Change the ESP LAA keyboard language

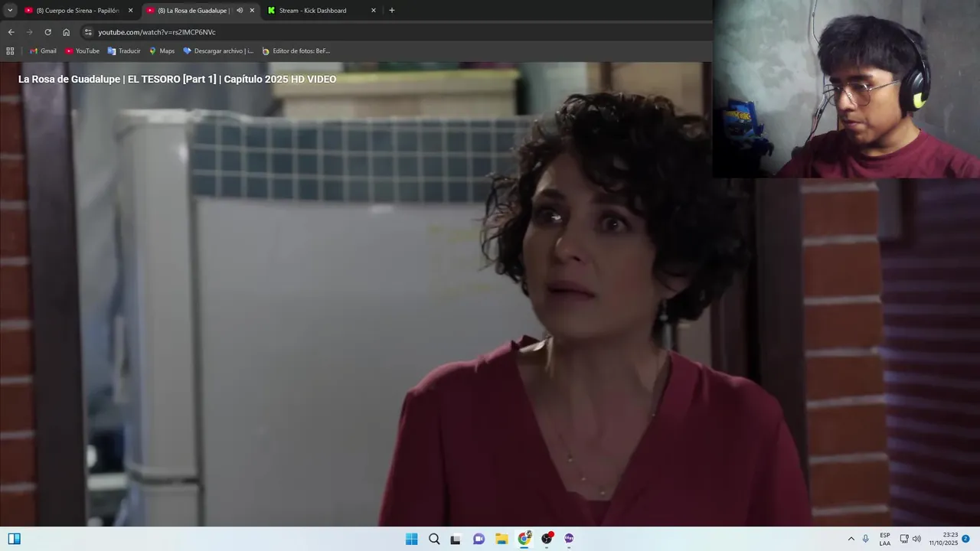885,539
